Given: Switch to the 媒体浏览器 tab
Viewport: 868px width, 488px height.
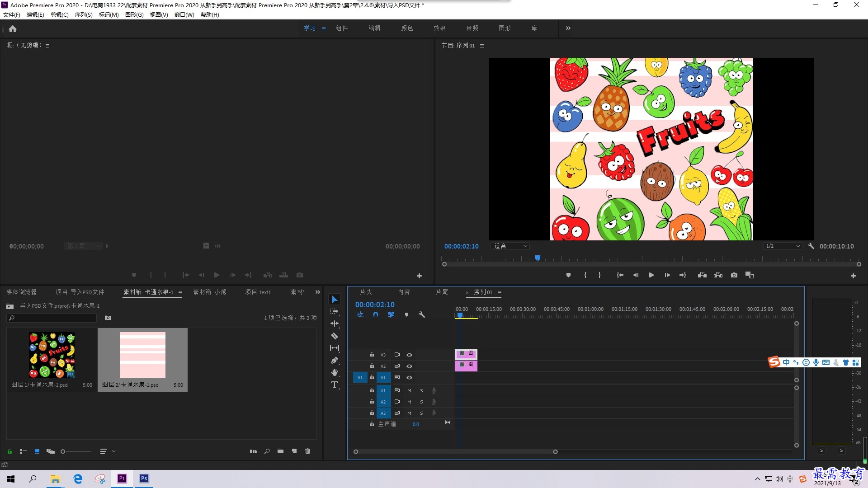Looking at the screenshot, I should click(21, 292).
